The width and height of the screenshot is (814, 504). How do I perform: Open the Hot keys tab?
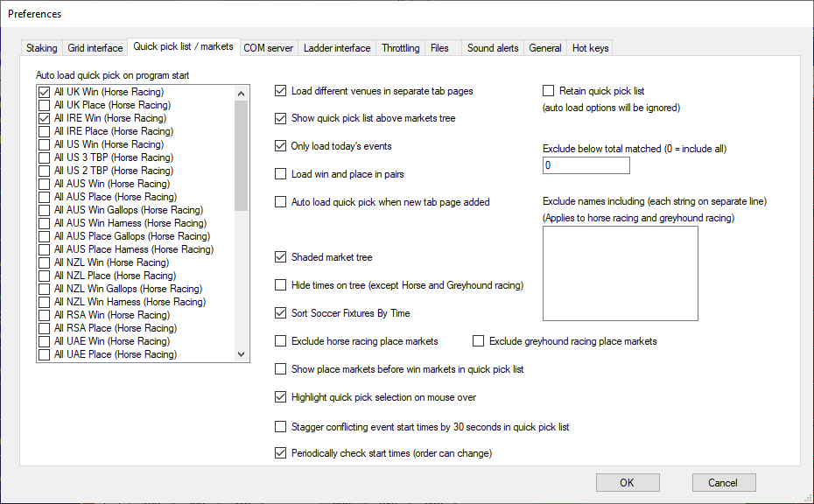point(590,48)
